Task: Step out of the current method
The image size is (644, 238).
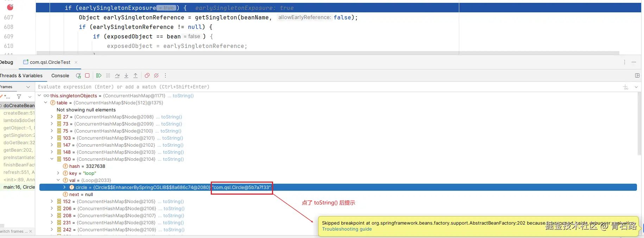Action: pos(135,75)
